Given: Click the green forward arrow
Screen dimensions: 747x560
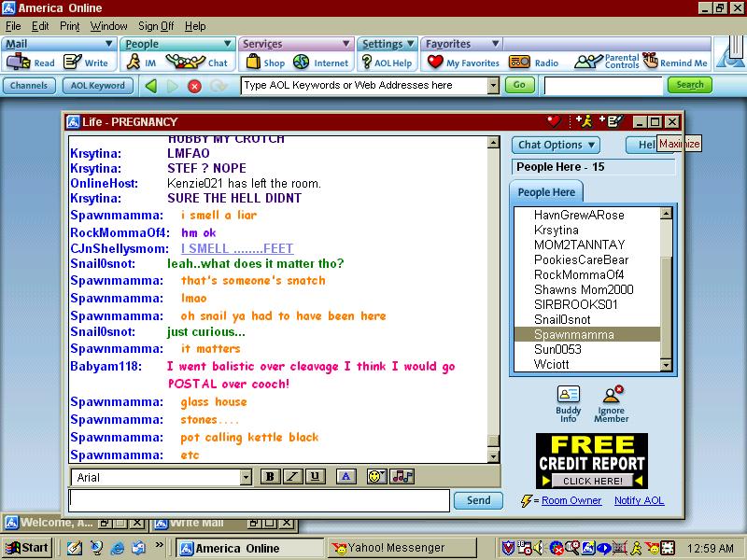Looking at the screenshot, I should pyautogui.click(x=173, y=86).
